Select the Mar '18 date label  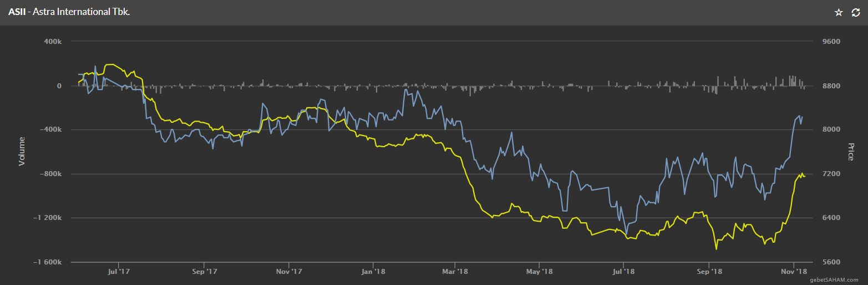(x=455, y=272)
